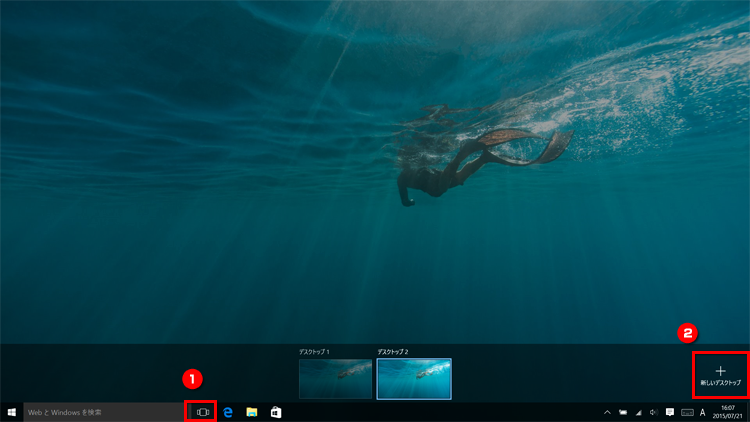Click the Show Desktop sliver at taskbar end
750x422 pixels.
click(748, 412)
